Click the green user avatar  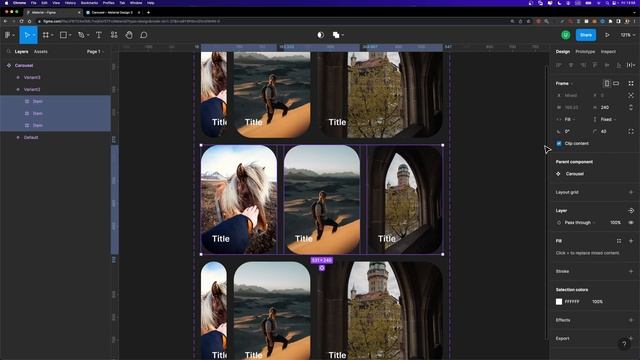click(x=566, y=35)
